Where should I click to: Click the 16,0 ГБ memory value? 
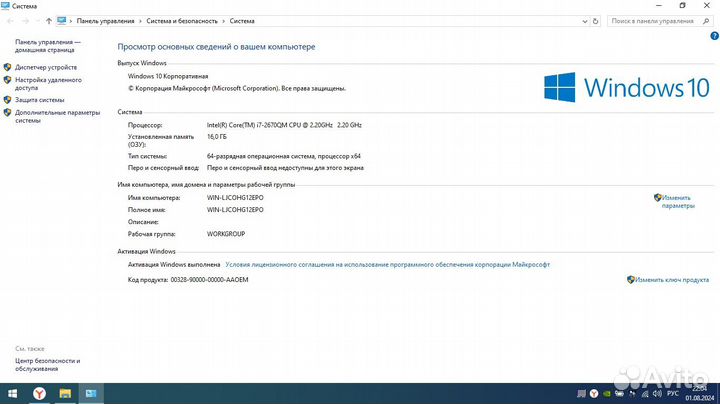click(x=217, y=137)
